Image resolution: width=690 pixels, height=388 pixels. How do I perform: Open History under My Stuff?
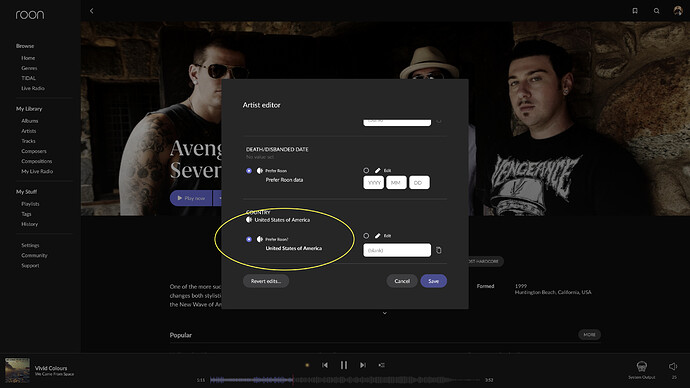(29, 224)
